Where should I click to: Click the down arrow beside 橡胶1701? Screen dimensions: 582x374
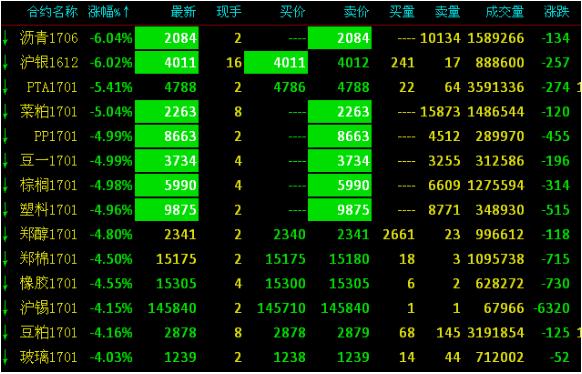5,283
